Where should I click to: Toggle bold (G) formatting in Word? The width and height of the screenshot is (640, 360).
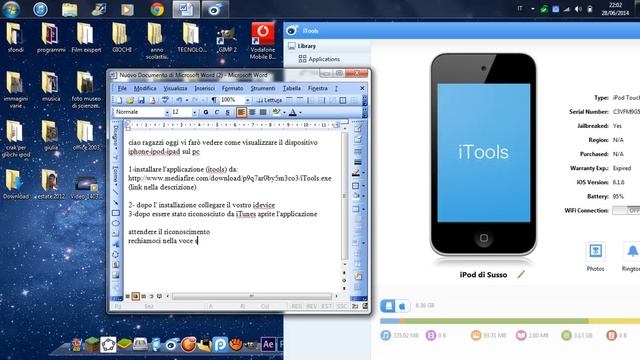(x=206, y=112)
